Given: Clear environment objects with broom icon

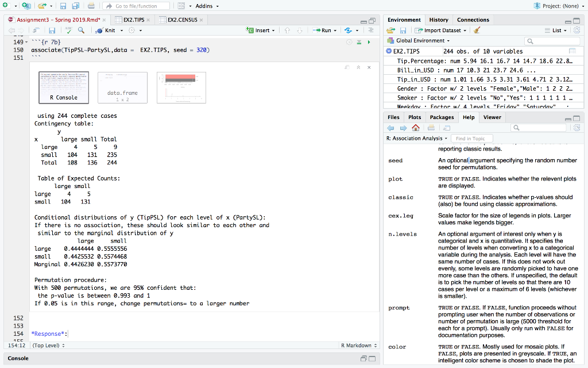Looking at the screenshot, I should point(477,30).
